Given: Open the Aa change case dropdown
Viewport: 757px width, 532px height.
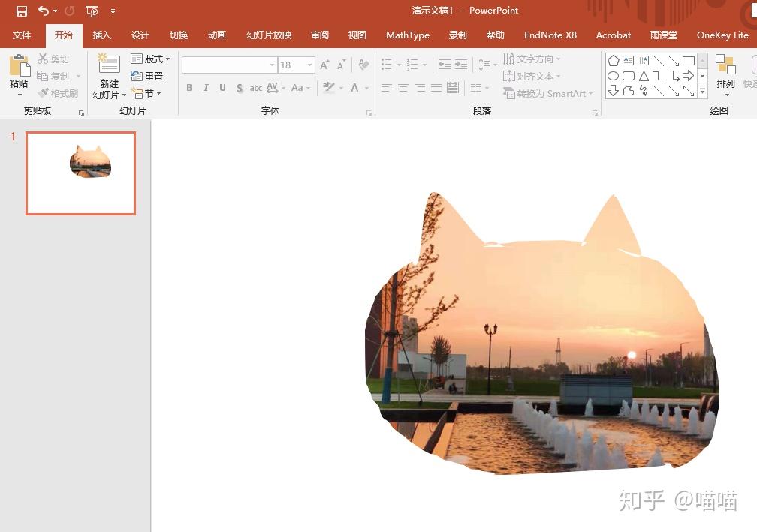Looking at the screenshot, I should click(300, 88).
